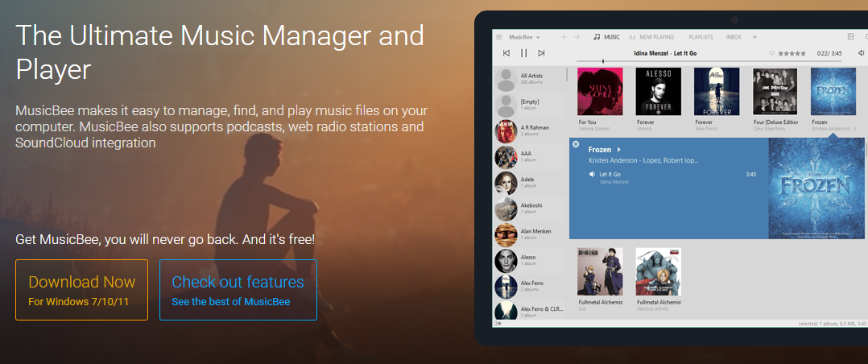868x364 pixels.
Task: Open Fullmetal Alchemist album by Sid
Action: click(600, 271)
